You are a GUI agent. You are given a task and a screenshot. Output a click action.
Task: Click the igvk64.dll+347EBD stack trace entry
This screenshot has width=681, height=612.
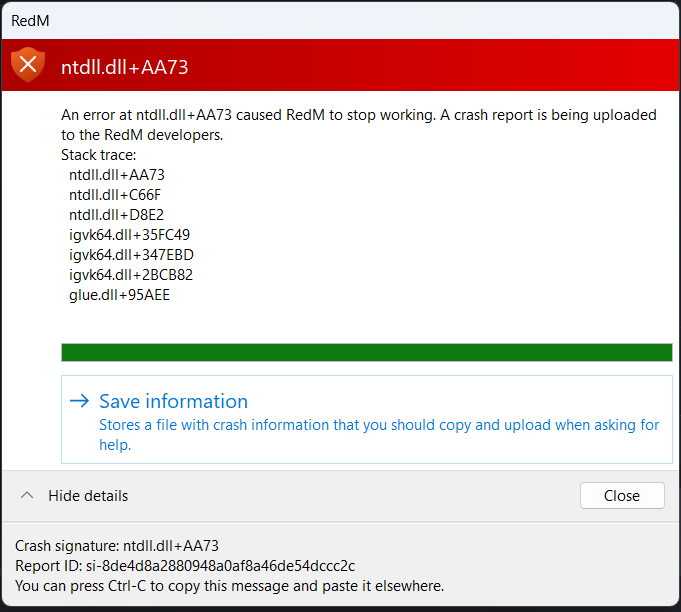[x=131, y=255]
